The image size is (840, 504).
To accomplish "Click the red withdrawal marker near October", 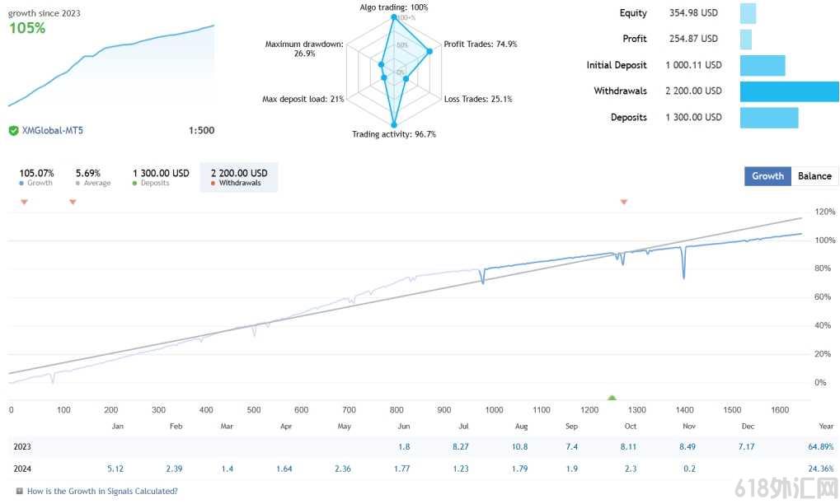I will tap(623, 202).
